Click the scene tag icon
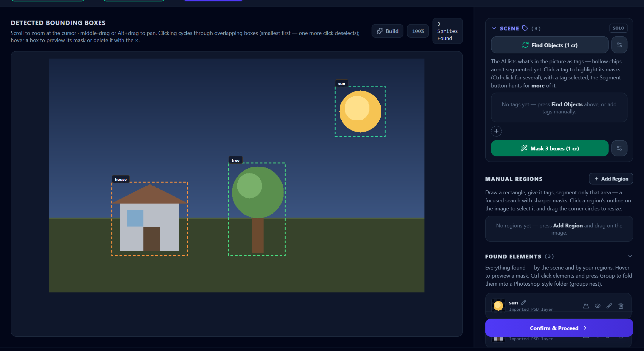The height and width of the screenshot is (351, 644). pos(525,28)
